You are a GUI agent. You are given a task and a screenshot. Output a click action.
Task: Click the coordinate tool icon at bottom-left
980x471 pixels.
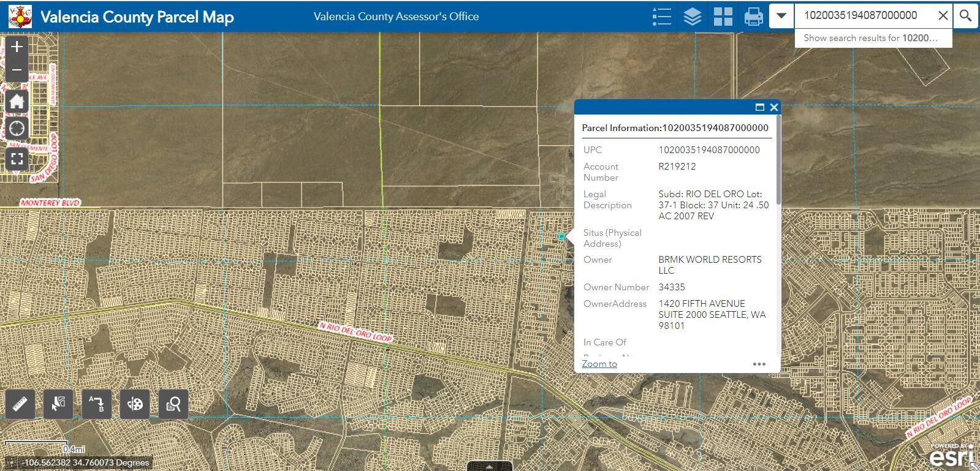[x=10, y=463]
